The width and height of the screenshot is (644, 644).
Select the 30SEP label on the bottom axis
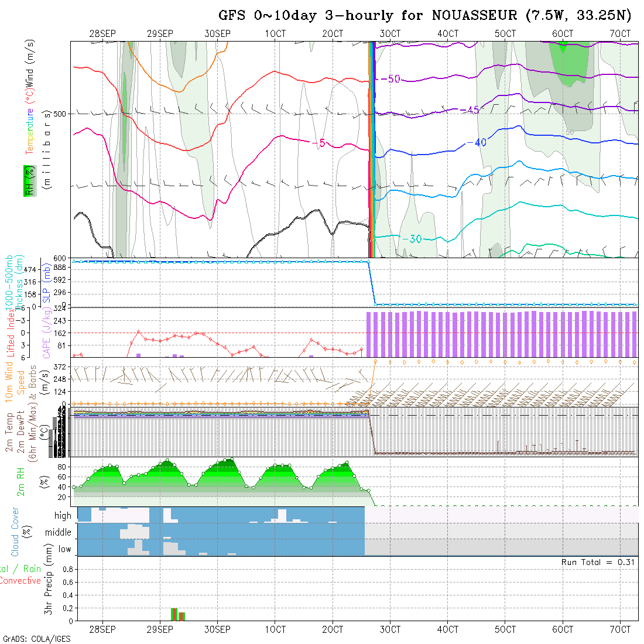217,629
